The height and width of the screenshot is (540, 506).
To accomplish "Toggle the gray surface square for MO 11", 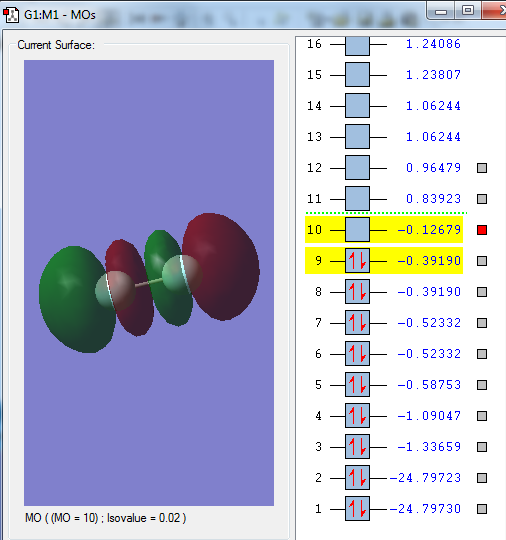I will coord(482,199).
